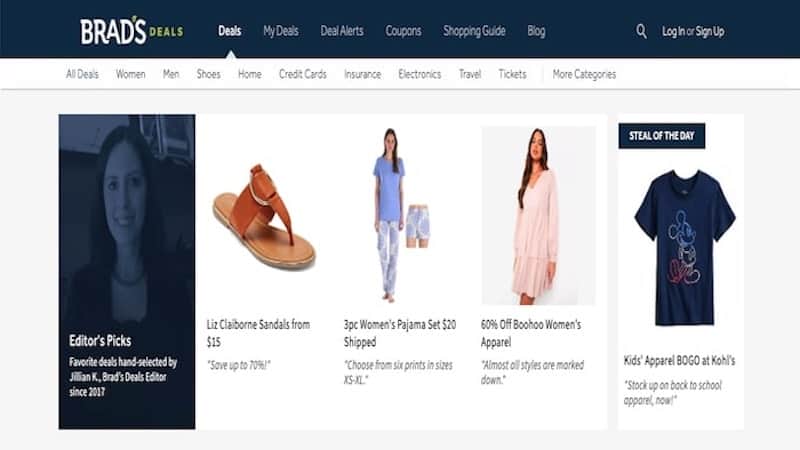
Task: View Insurance category
Action: click(362, 74)
